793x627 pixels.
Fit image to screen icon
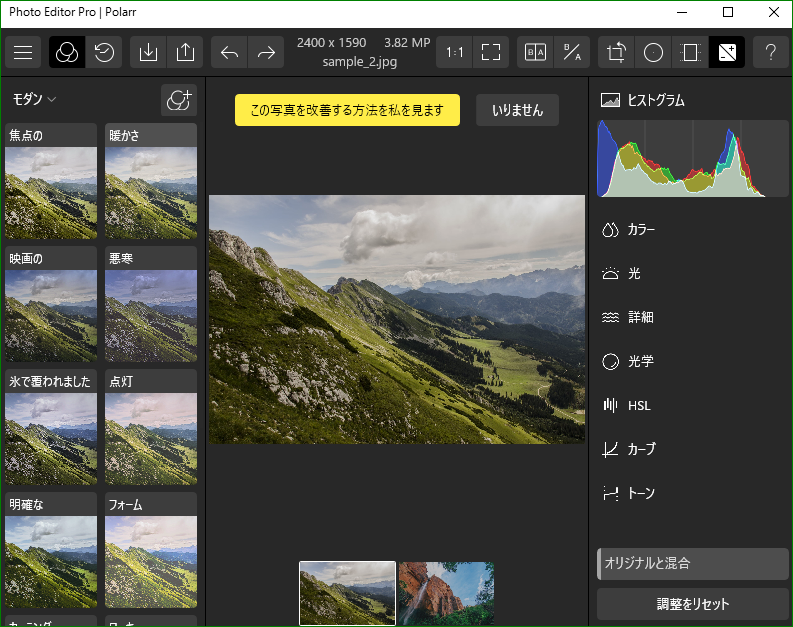click(491, 52)
